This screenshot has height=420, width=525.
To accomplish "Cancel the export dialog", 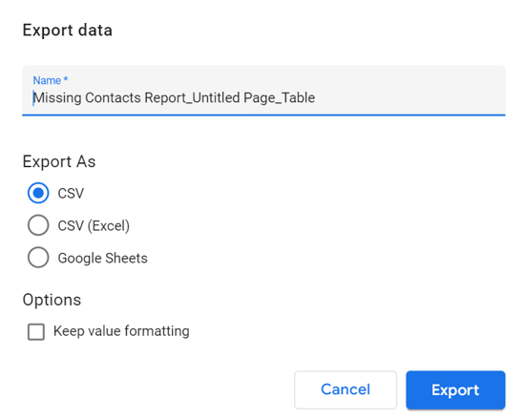I will coord(346,389).
